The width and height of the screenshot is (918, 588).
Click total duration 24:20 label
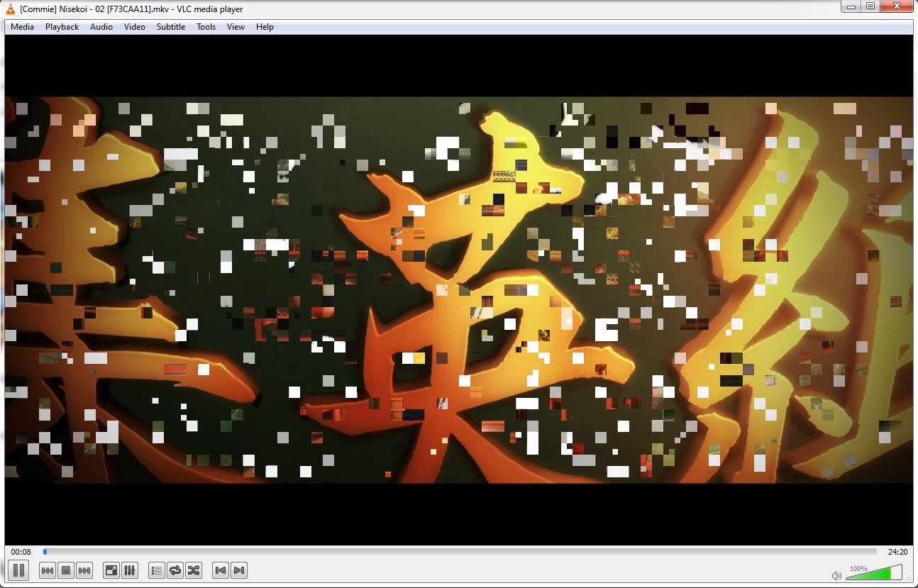897,552
